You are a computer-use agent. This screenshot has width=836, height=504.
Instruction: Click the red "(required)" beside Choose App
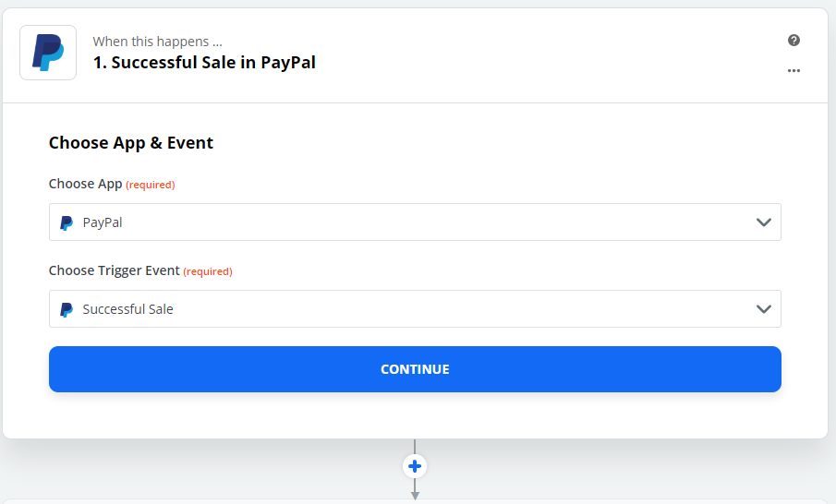click(151, 185)
